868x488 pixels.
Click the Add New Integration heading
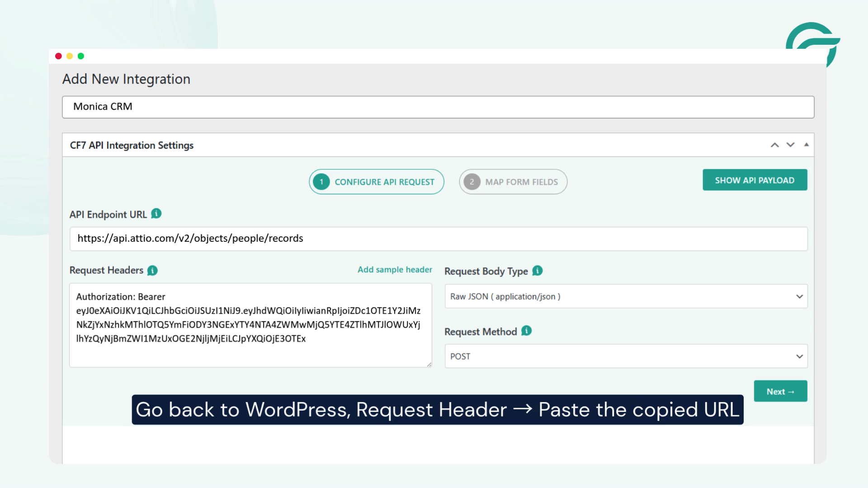pos(126,79)
